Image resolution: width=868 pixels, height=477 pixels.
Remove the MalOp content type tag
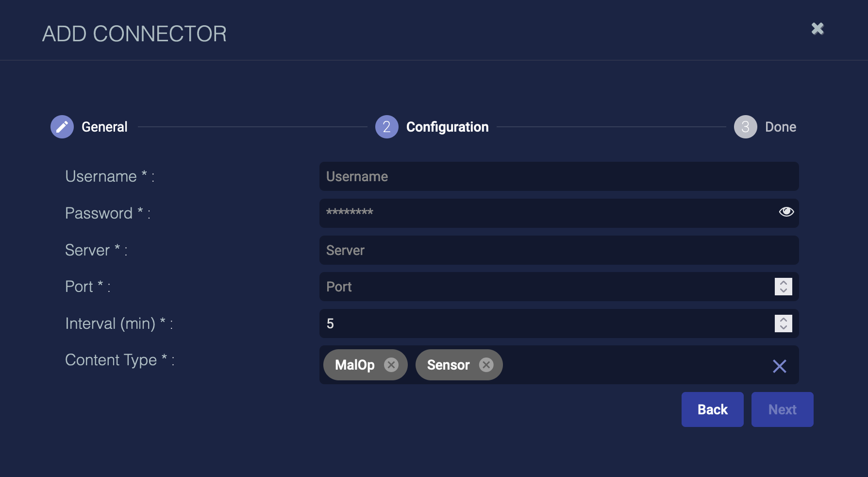pos(391,365)
